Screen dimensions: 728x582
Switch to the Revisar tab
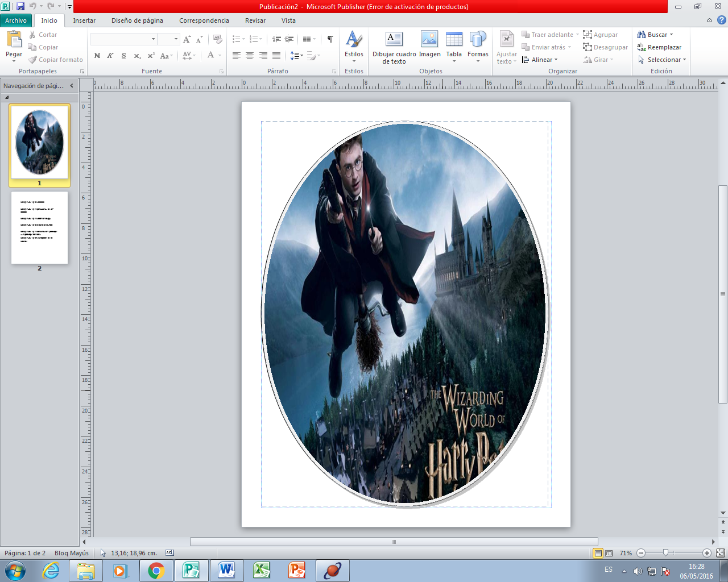(255, 20)
